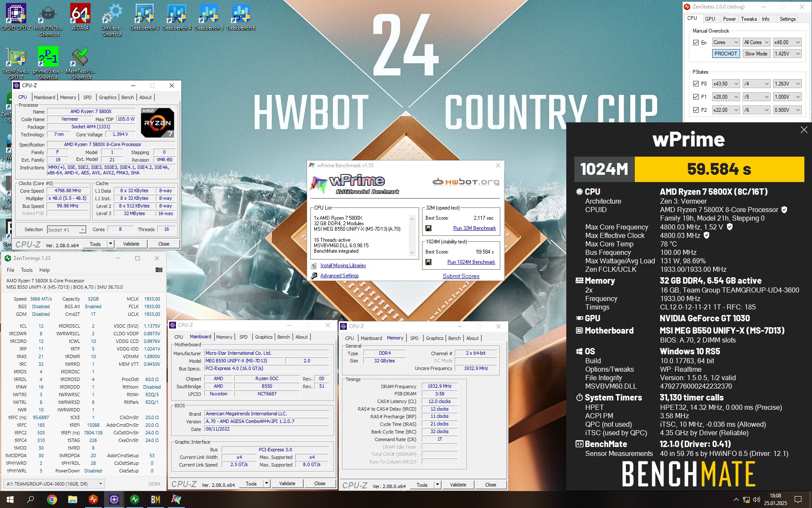812x508 pixels.
Task: Open the All Cores dropdown
Action: [x=756, y=42]
